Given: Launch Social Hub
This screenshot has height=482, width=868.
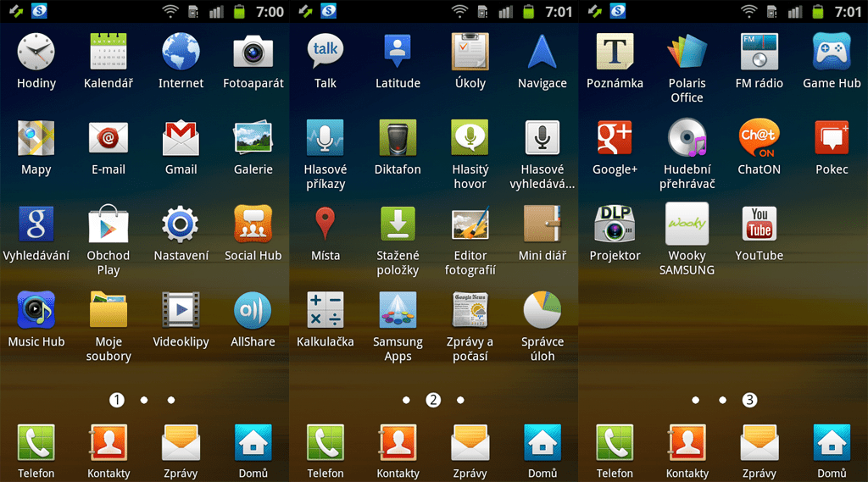Looking at the screenshot, I should pyautogui.click(x=253, y=224).
